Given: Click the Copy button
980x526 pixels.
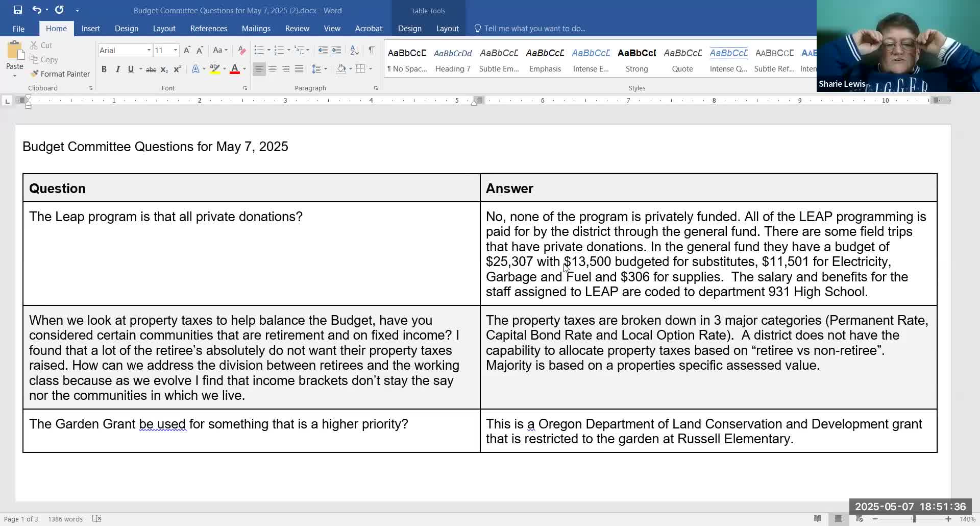Looking at the screenshot, I should (43, 60).
